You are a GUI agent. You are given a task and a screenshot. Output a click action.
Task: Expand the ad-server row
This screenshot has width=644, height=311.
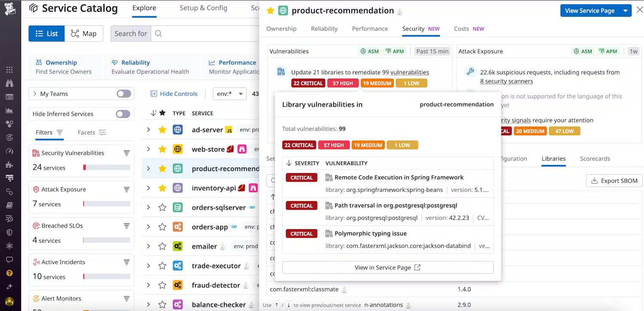pyautogui.click(x=148, y=130)
